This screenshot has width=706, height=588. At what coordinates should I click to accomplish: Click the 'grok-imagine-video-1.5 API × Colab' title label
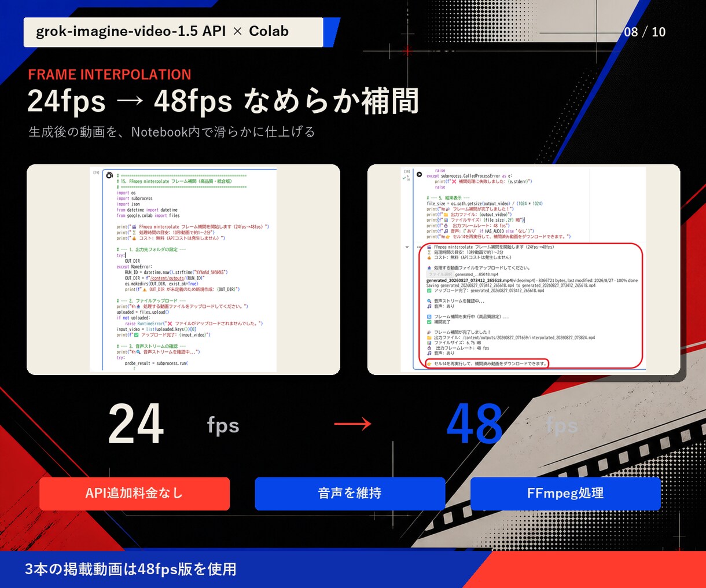click(x=163, y=31)
